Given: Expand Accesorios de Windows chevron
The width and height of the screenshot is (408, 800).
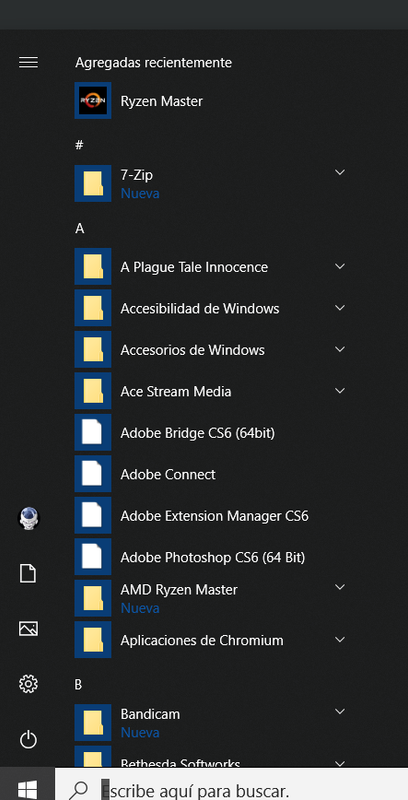Looking at the screenshot, I should (x=340, y=349).
